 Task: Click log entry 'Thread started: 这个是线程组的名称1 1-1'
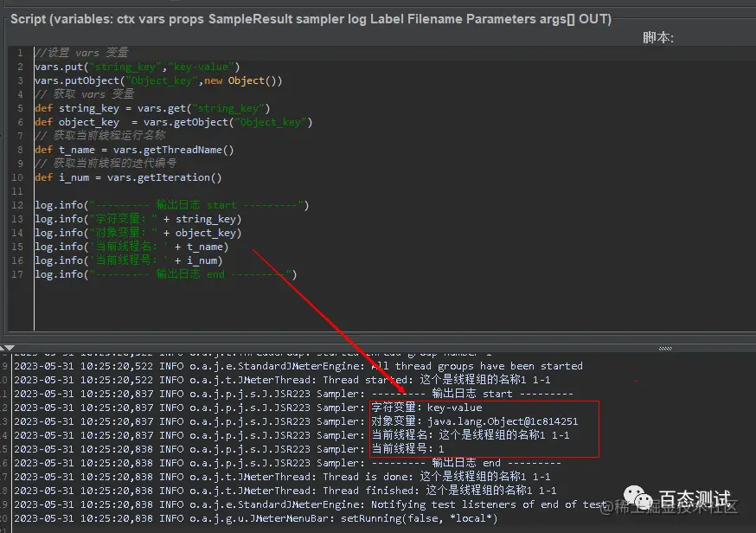coord(282,380)
